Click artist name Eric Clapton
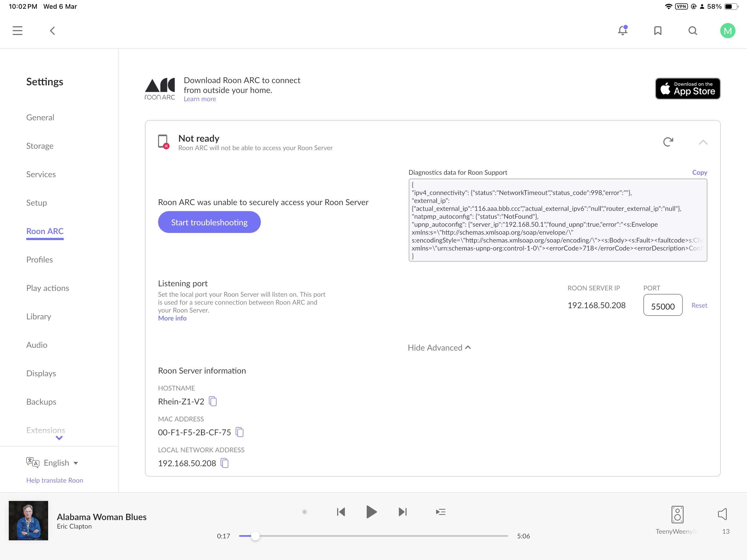 click(x=74, y=526)
